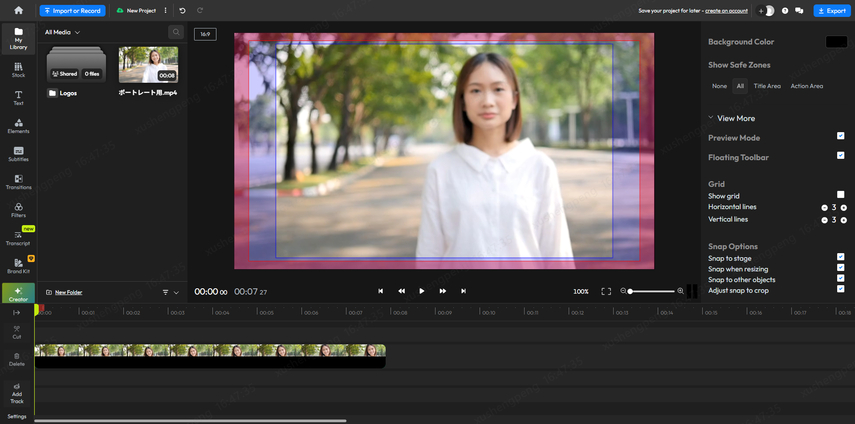Increase horizontal lines count

844,208
